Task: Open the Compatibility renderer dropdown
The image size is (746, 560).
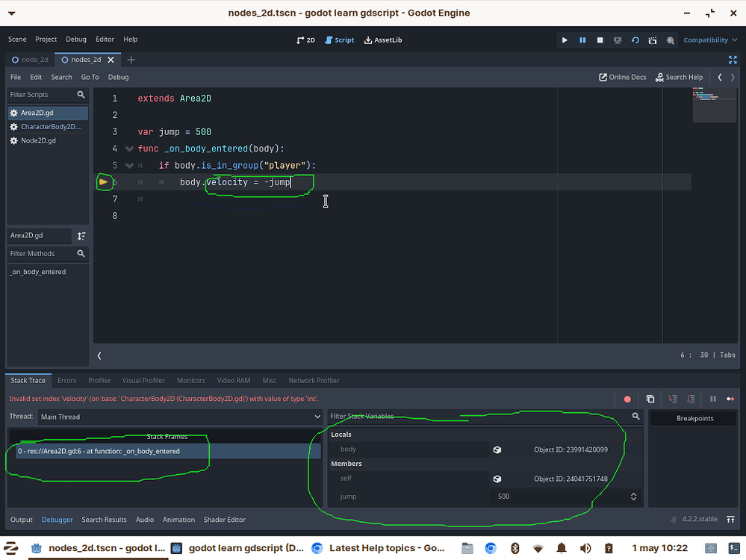Action: (708, 40)
